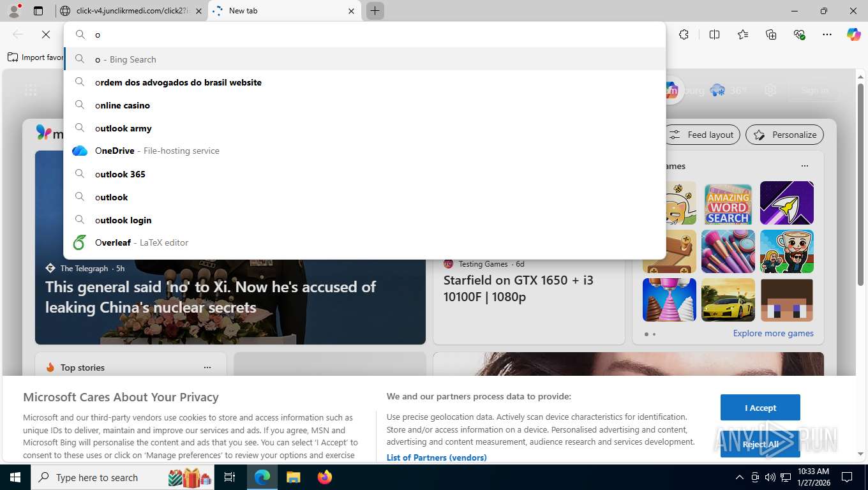Open the blocky face game thumbnail
The width and height of the screenshot is (868, 490).
(x=786, y=300)
